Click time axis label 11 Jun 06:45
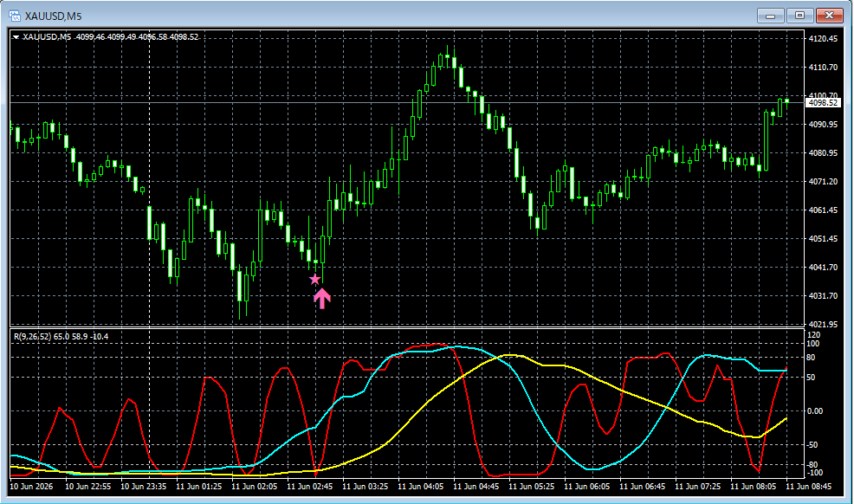Screen dimensions: 854x504 pyautogui.click(x=642, y=486)
